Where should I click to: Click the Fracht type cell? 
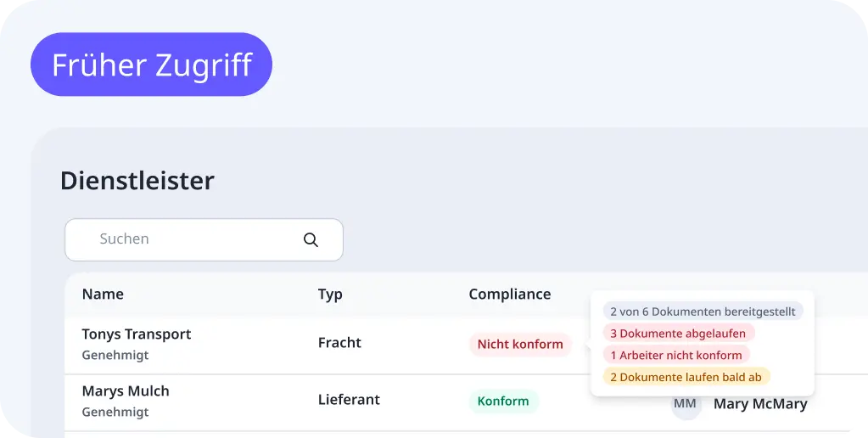pos(339,343)
